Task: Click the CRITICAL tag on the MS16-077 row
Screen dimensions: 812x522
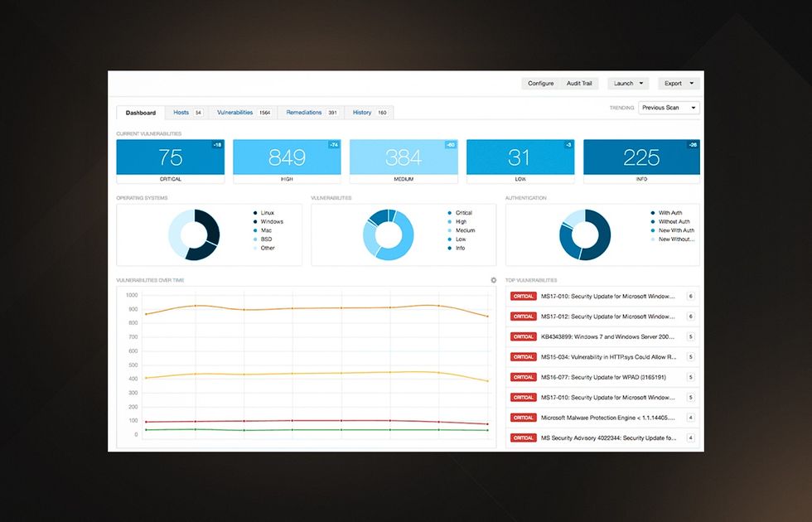Action: [x=523, y=377]
